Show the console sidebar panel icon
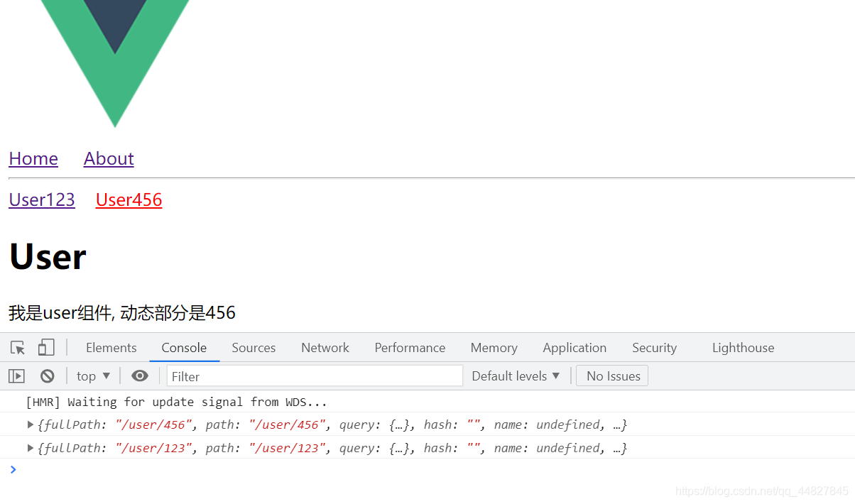This screenshot has width=855, height=504. pos(16,376)
